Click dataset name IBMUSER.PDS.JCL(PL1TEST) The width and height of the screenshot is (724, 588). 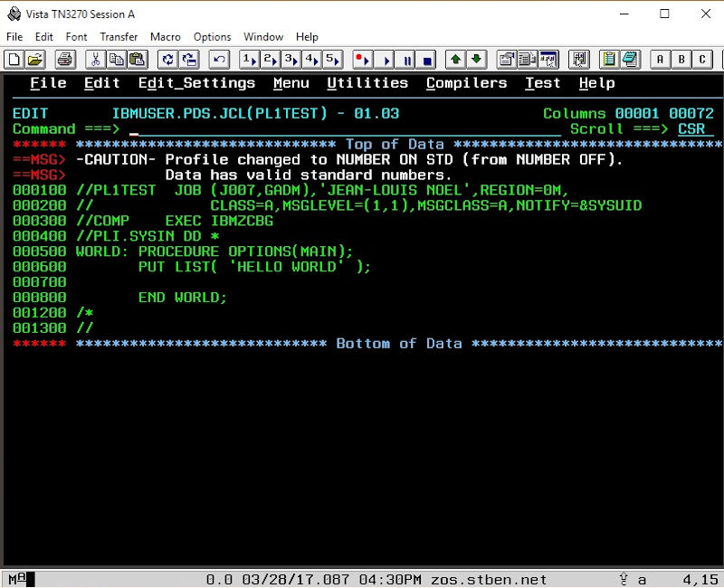pos(219,114)
